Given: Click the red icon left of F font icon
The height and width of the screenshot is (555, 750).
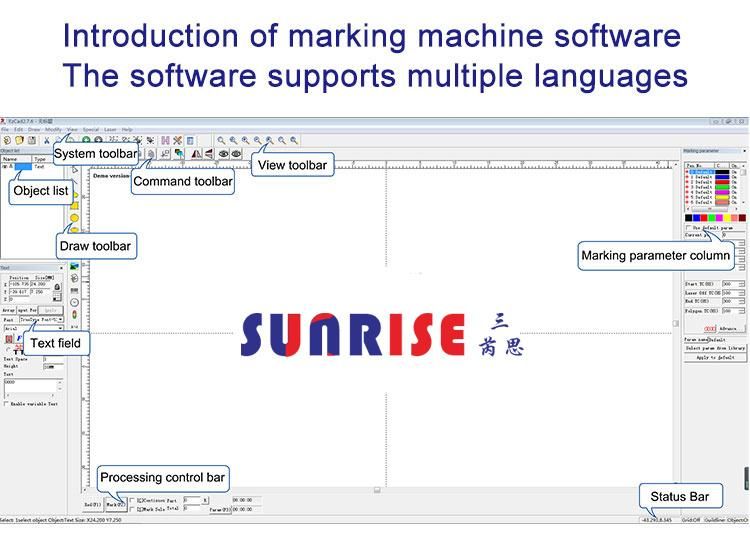Looking at the screenshot, I should pyautogui.click(x=9, y=339).
